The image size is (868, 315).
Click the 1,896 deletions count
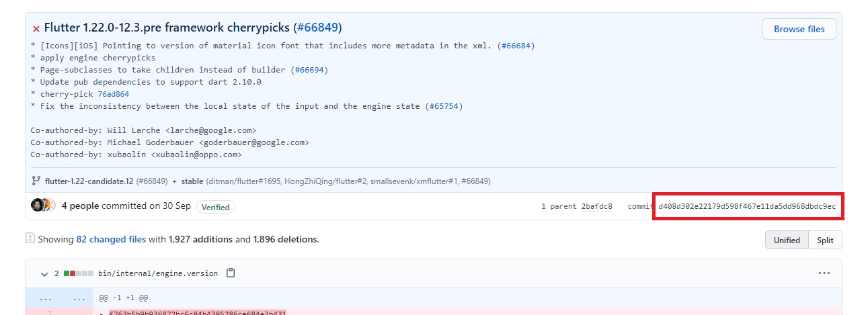286,239
